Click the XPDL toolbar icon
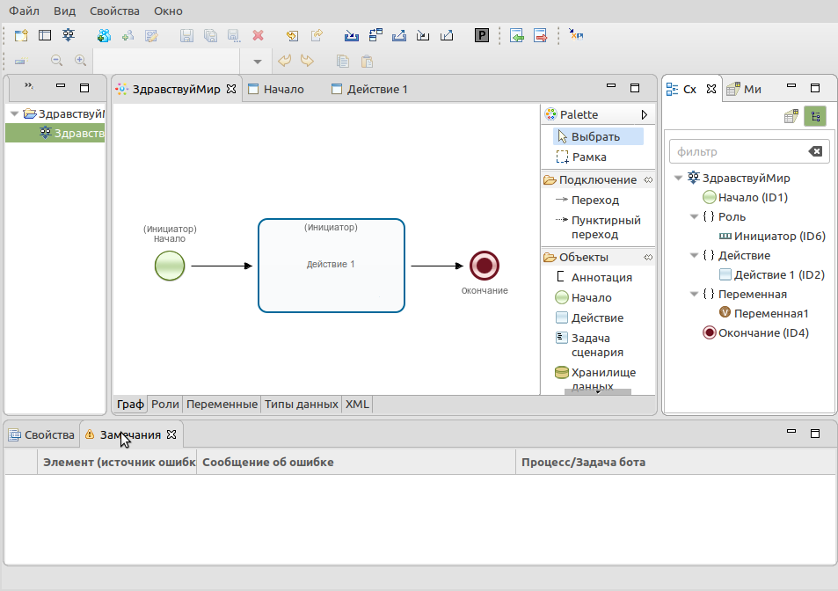This screenshot has width=838, height=591. (576, 35)
